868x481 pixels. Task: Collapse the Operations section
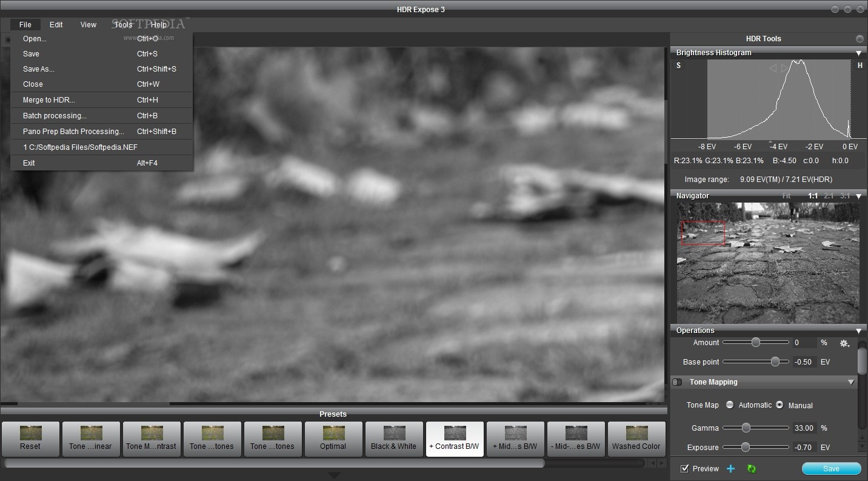[x=858, y=331]
